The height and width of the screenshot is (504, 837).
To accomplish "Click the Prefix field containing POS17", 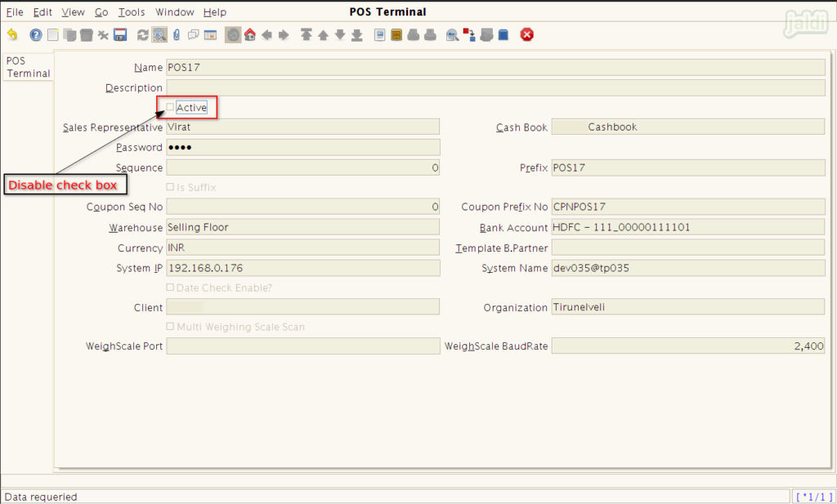I will pyautogui.click(x=688, y=167).
